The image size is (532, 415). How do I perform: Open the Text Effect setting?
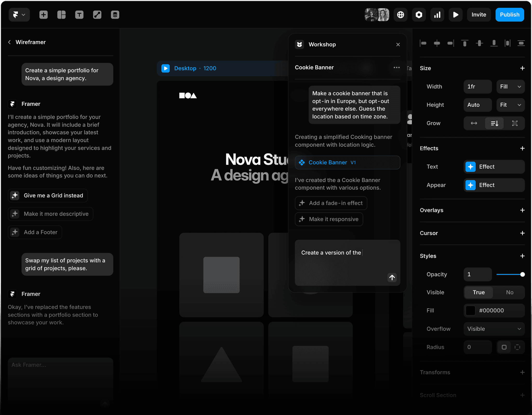(x=494, y=167)
